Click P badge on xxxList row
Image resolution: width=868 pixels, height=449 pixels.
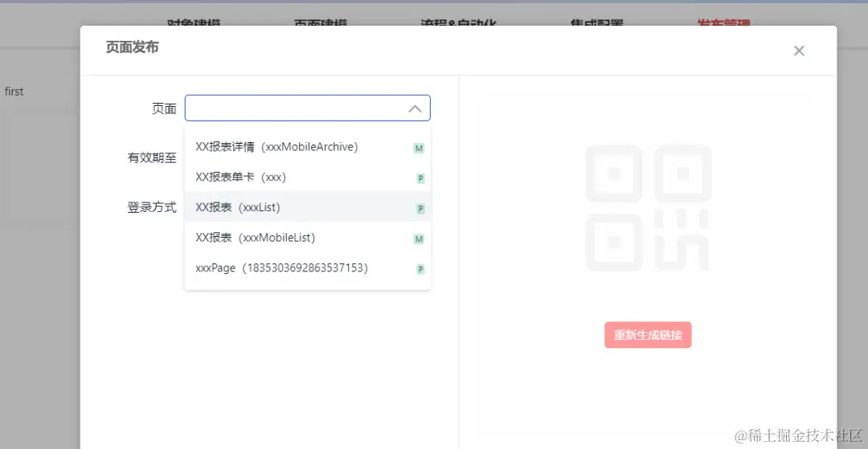[x=420, y=209]
